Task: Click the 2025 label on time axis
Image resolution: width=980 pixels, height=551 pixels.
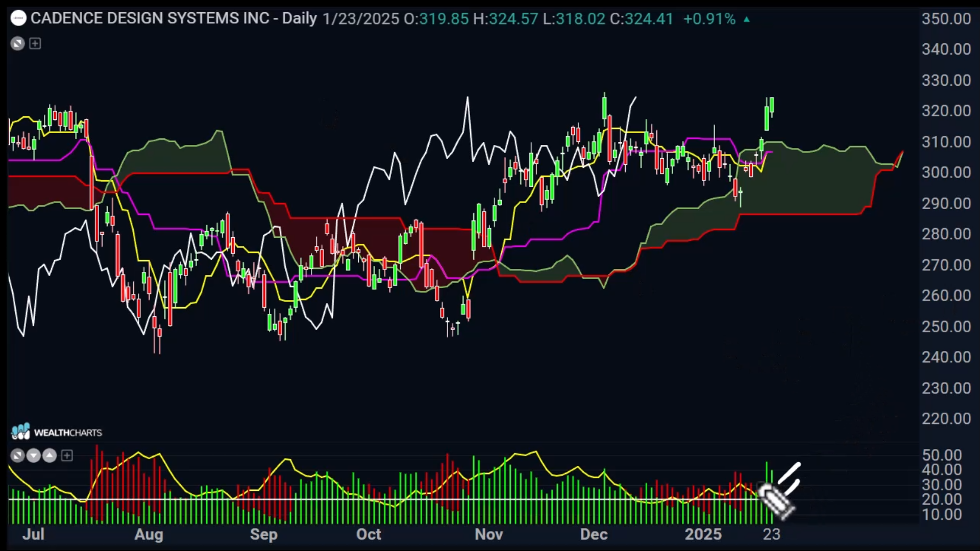Action: coord(703,534)
